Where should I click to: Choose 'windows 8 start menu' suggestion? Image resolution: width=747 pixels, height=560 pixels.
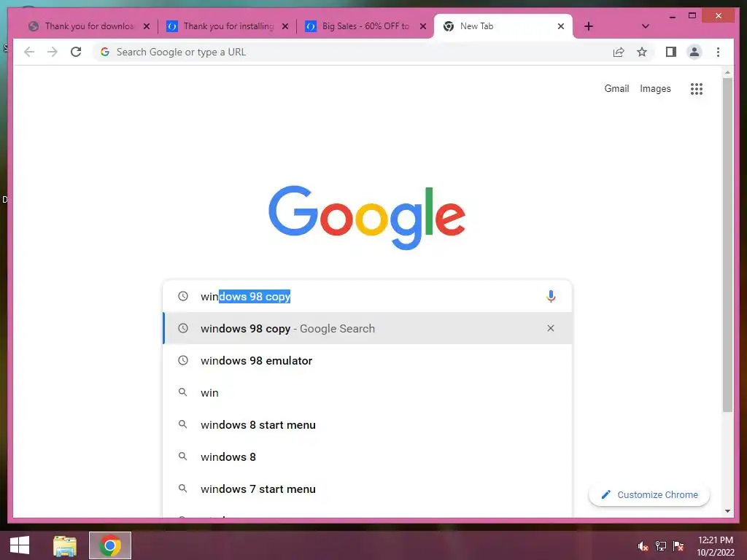368,424
